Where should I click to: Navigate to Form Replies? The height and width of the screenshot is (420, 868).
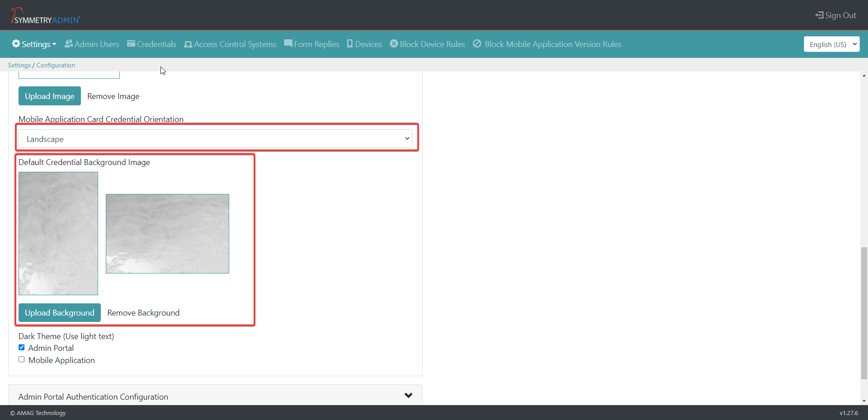[311, 44]
